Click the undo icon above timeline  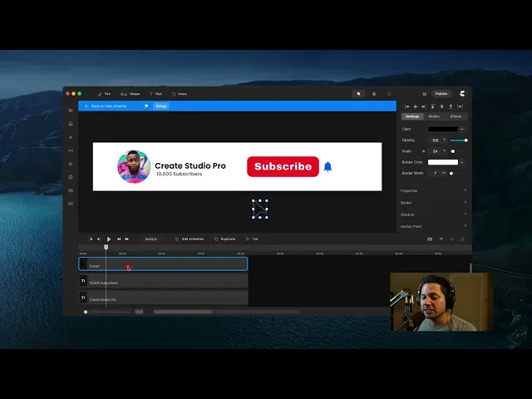(452, 239)
